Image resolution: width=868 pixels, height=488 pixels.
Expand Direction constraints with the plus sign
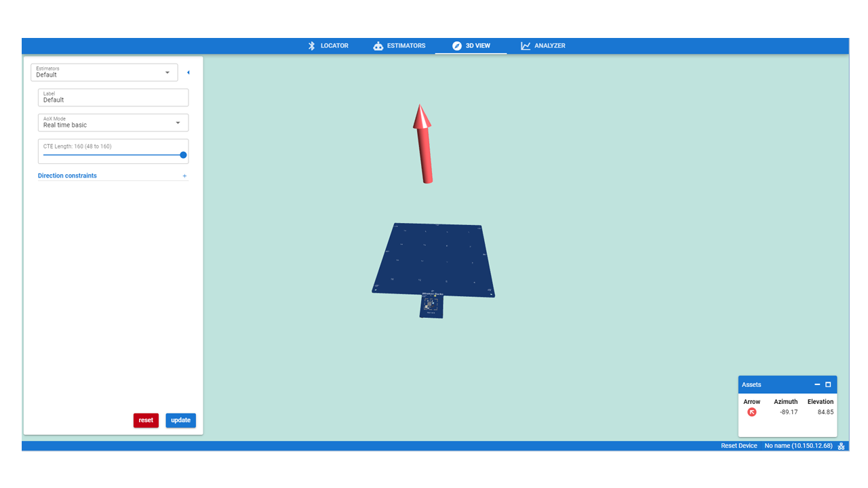184,176
